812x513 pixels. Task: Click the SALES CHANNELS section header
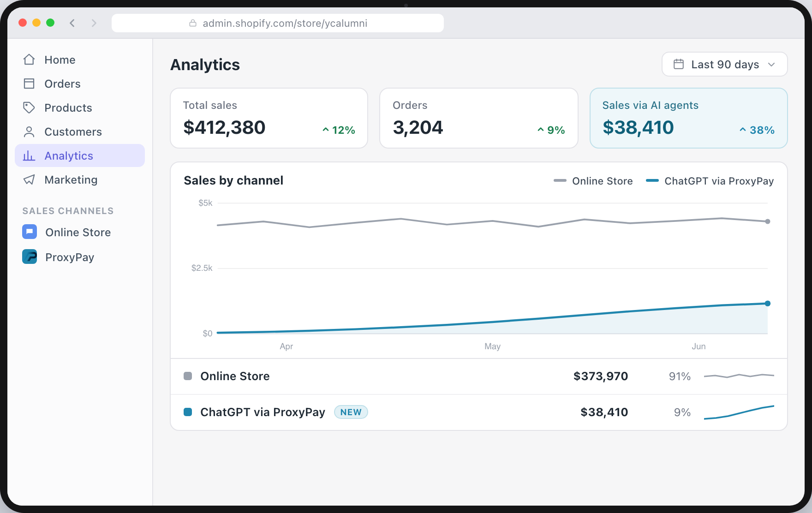tap(68, 211)
